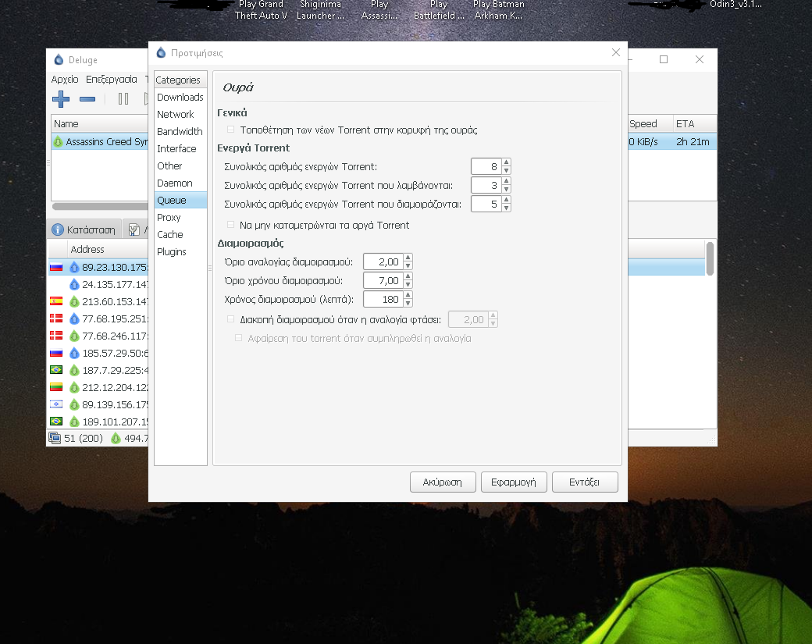Select Proxy category
Image resolution: width=812 pixels, height=644 pixels.
tap(180, 218)
